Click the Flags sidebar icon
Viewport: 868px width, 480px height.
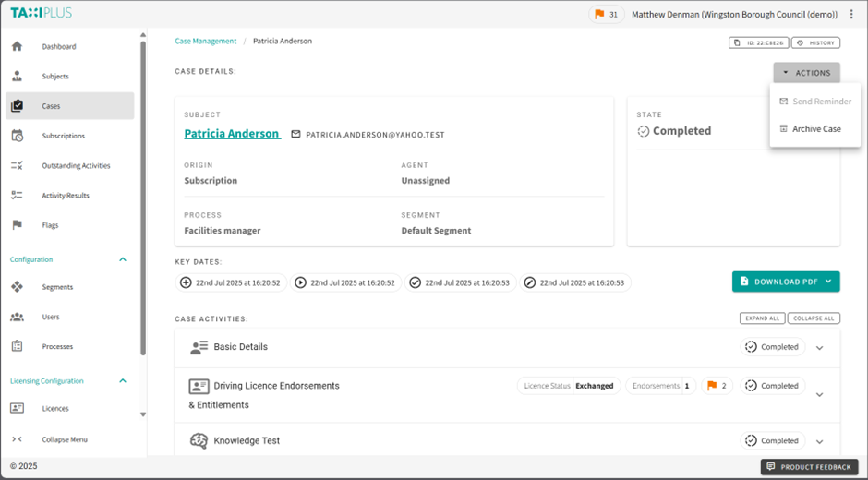pyautogui.click(x=18, y=225)
